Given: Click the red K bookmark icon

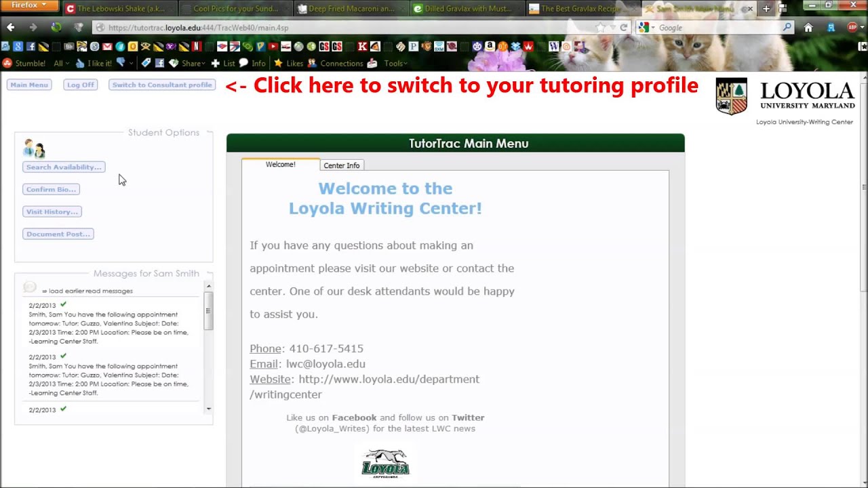Looking at the screenshot, I should [362, 46].
